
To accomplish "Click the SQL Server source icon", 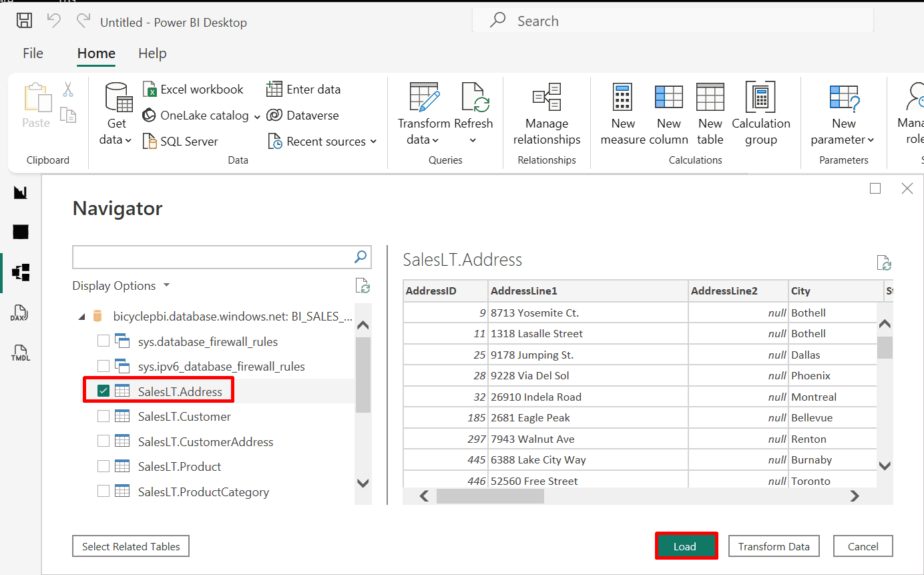I will (x=150, y=142).
